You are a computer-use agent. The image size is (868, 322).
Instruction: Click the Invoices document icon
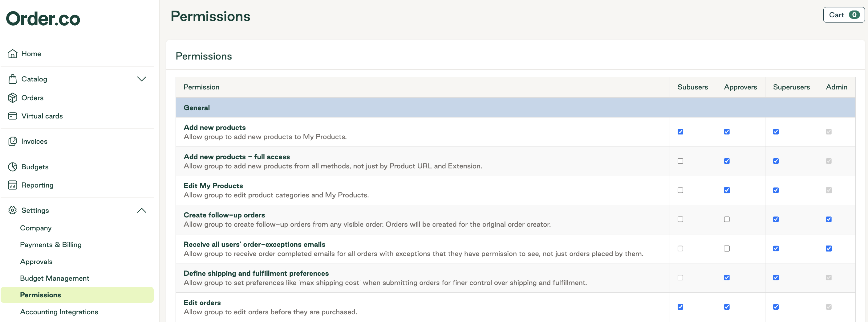(x=12, y=142)
